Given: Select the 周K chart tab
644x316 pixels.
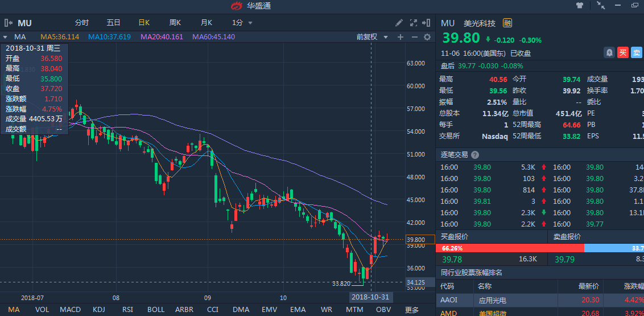Looking at the screenshot, I should pyautogui.click(x=175, y=23).
